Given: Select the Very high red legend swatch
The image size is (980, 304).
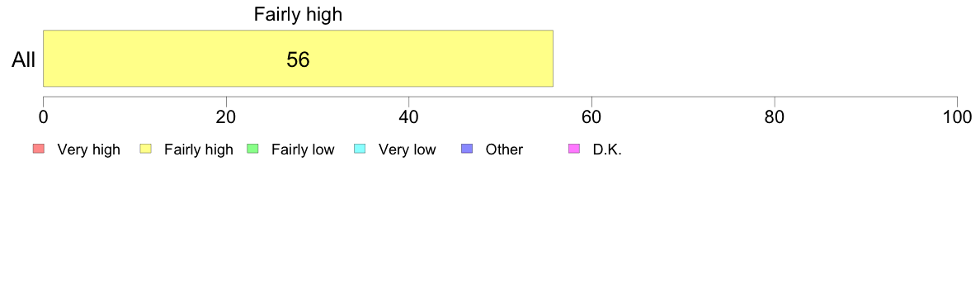Looking at the screenshot, I should 39,149.
